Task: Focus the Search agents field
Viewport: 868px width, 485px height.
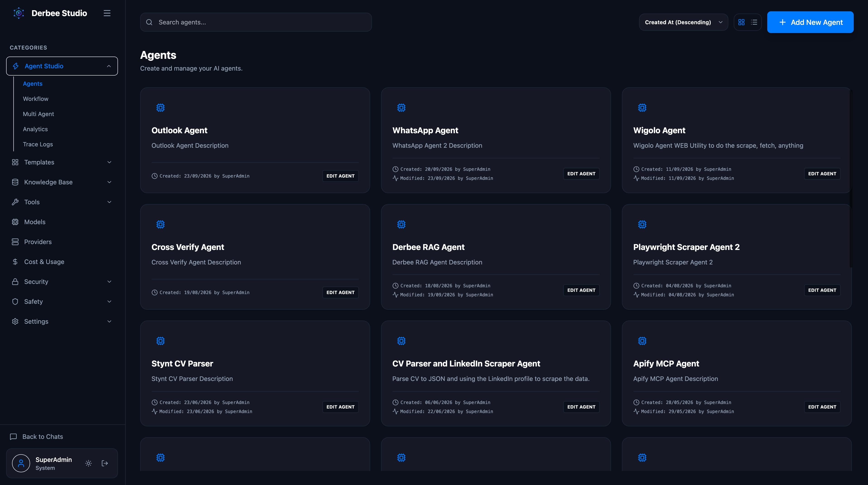Action: [x=256, y=22]
